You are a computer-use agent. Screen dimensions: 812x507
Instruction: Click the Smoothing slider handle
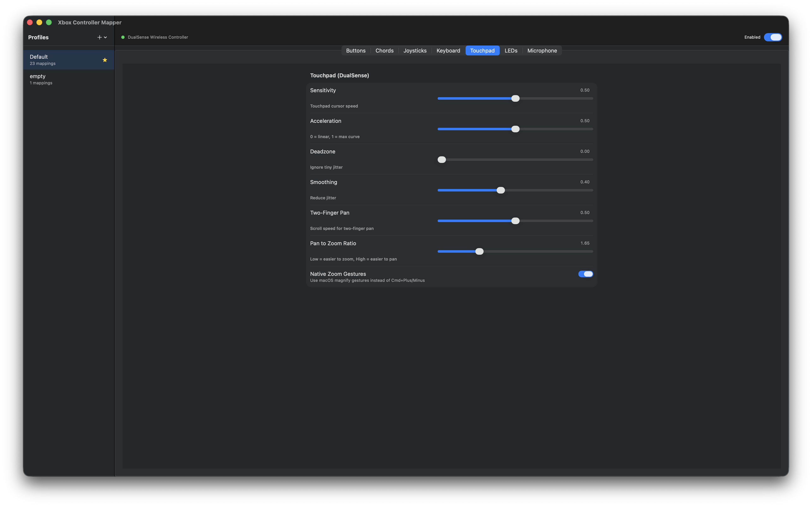(501, 190)
